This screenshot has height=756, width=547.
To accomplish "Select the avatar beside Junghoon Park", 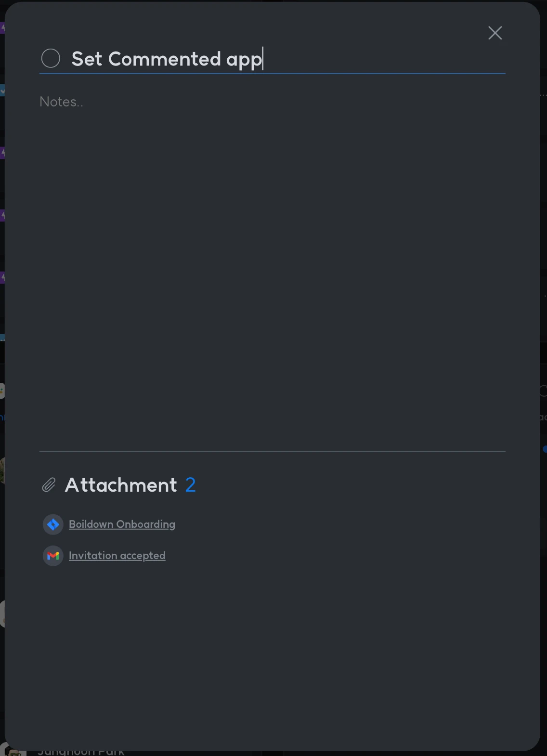I will tap(12, 752).
